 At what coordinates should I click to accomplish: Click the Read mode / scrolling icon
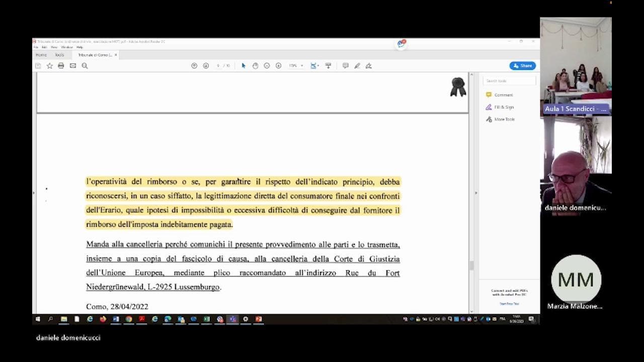[x=328, y=66]
